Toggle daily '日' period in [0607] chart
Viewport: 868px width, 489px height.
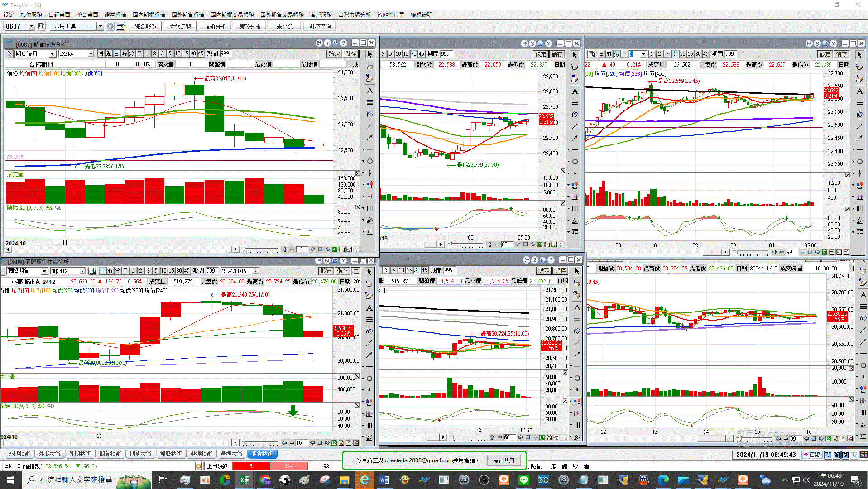[x=116, y=53]
